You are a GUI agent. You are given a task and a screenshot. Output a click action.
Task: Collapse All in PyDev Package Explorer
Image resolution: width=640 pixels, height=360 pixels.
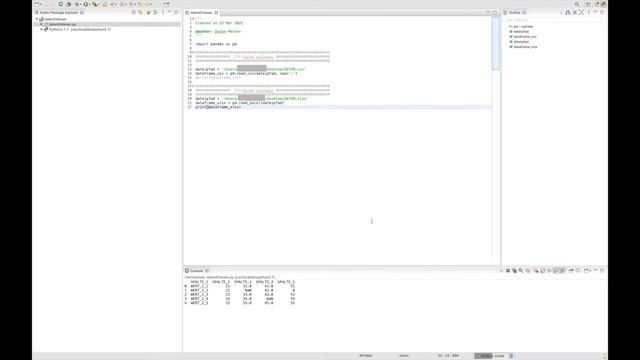[133, 13]
